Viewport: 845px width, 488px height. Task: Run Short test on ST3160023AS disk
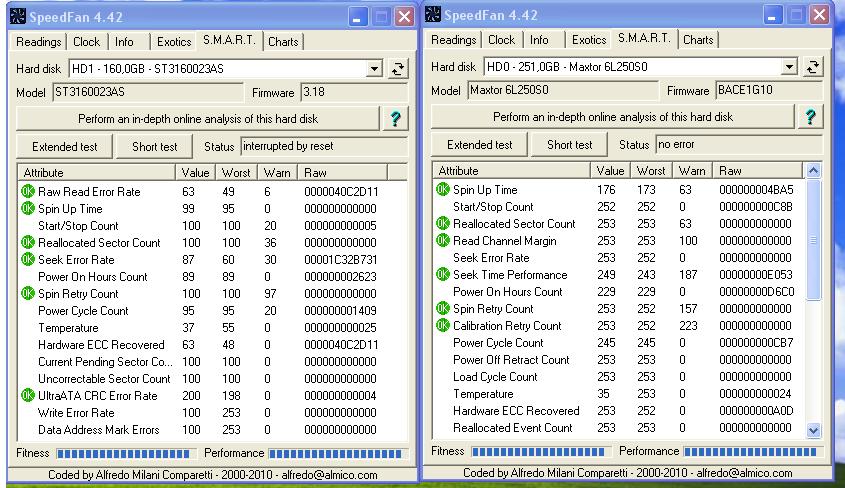tap(155, 147)
